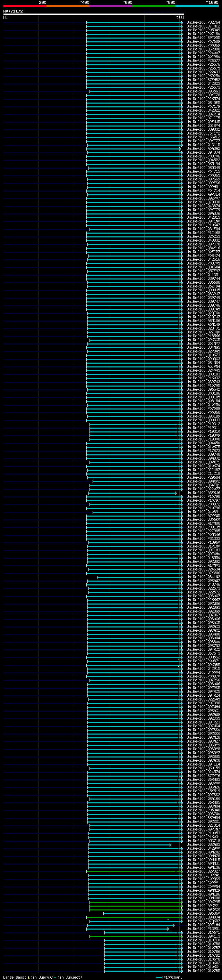
Task: Pick the UniRef100_P27985 label
Action: 203,531
